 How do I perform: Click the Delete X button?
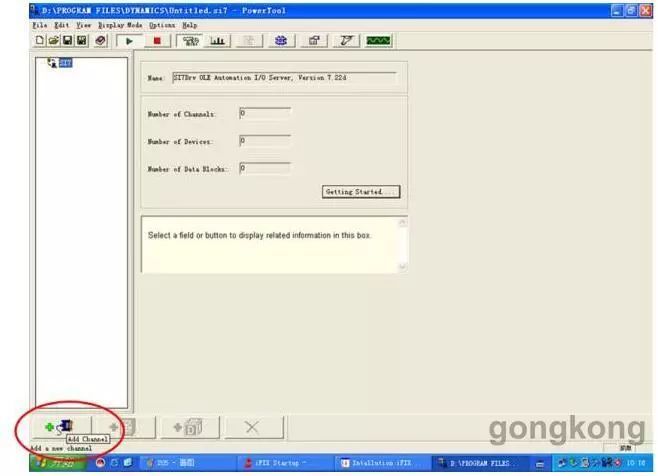point(251,427)
